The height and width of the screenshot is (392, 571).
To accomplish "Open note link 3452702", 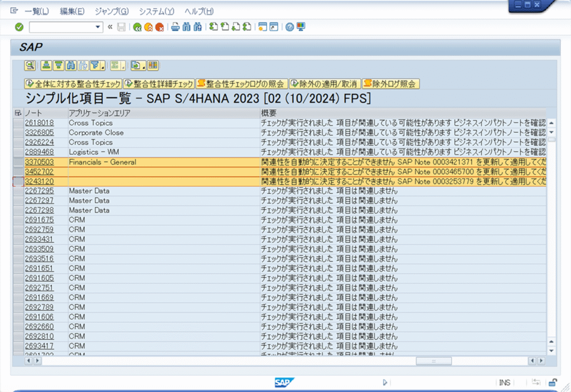I will click(40, 172).
